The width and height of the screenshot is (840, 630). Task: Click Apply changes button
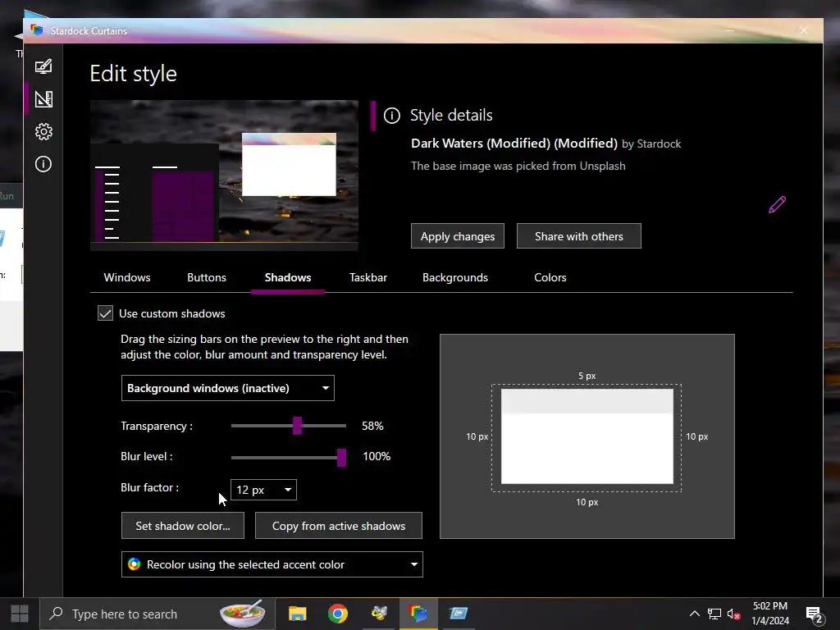458,236
